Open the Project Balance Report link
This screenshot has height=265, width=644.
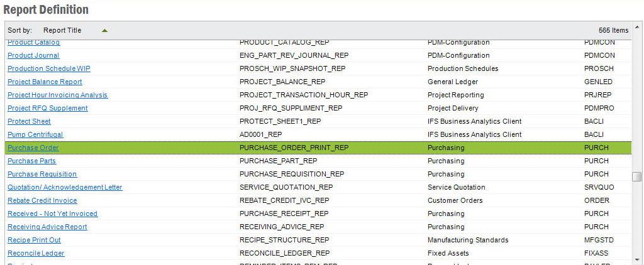click(45, 82)
